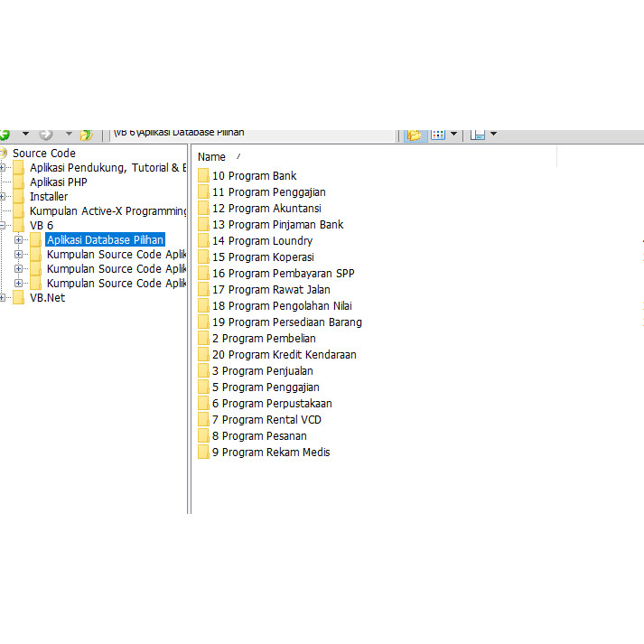Click the 9 Program Rekam Medis folder icon
Viewport: 644px width, 644px height.
pos(203,453)
